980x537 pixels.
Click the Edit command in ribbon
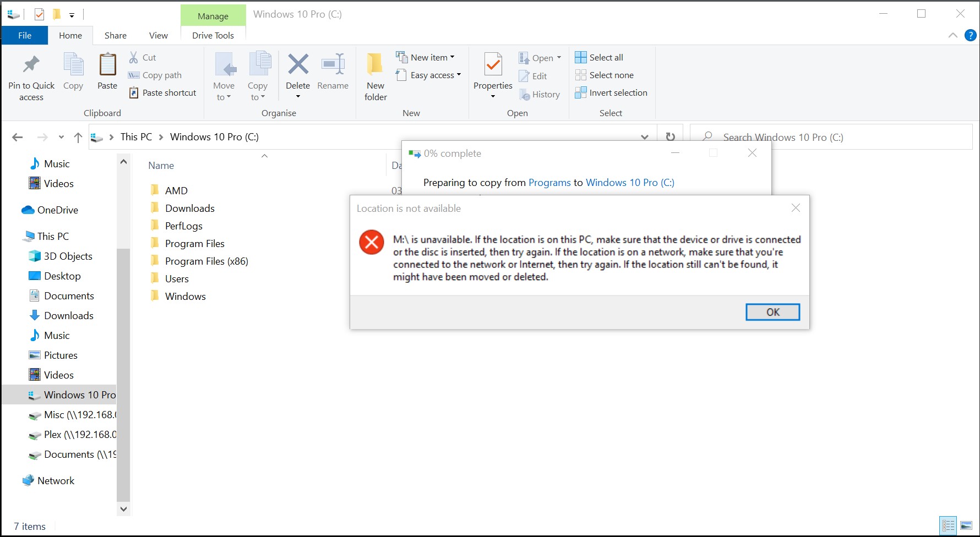click(x=533, y=76)
